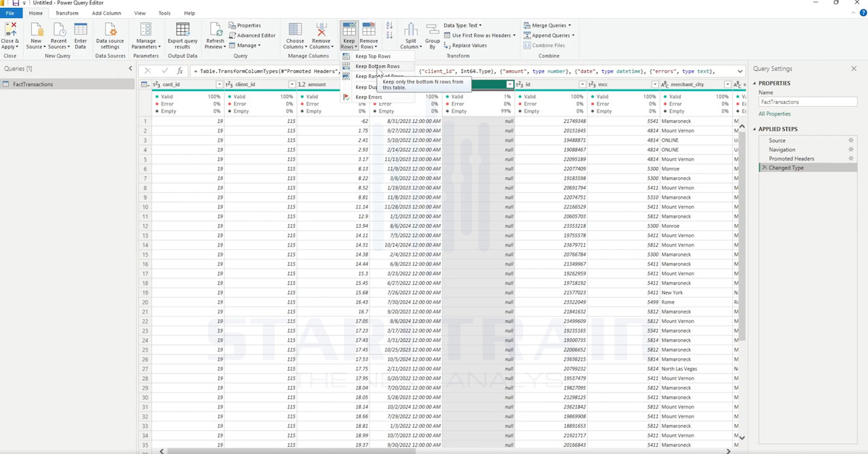Open the New Source button
The height and width of the screenshot is (454, 868).
[x=35, y=36]
